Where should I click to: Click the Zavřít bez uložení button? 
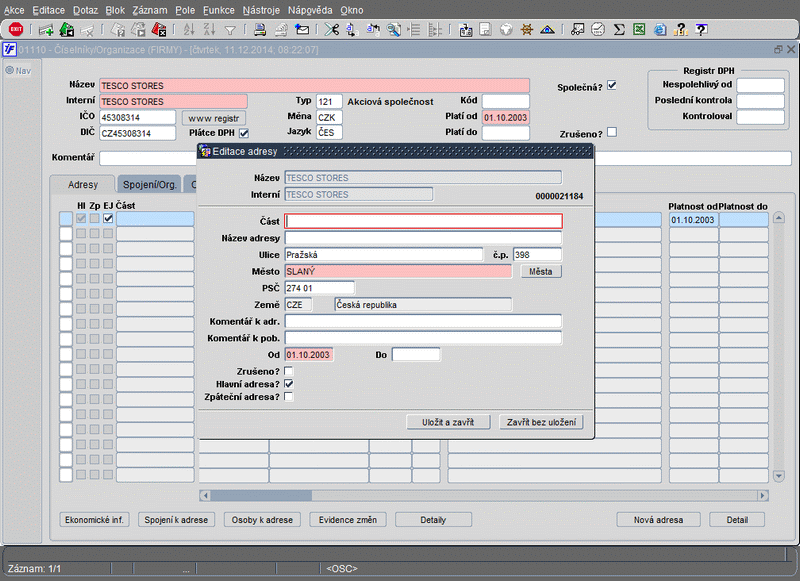point(541,422)
